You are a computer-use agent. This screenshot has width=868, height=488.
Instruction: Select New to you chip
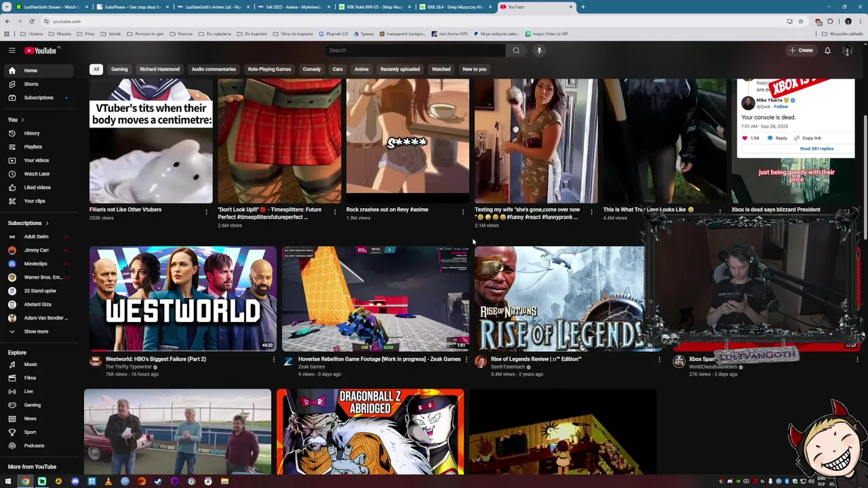point(475,69)
